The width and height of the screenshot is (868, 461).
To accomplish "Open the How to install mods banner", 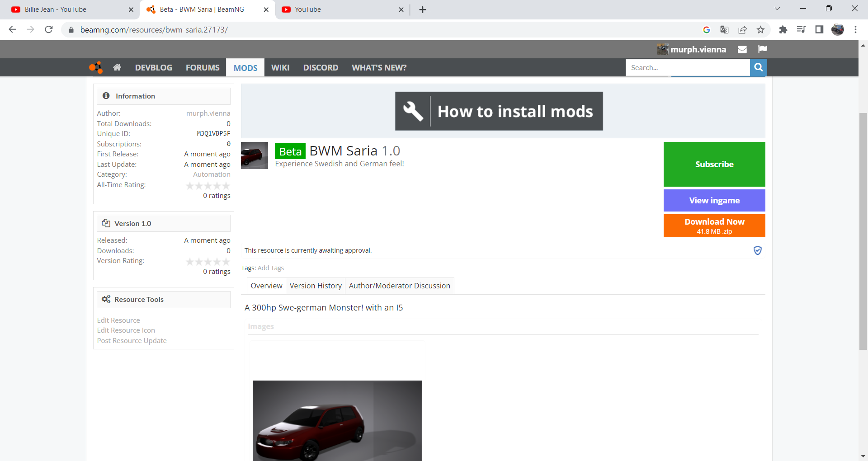I will (x=499, y=111).
